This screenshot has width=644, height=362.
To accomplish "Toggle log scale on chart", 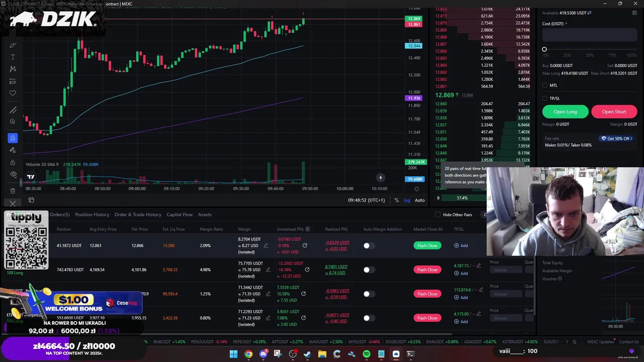I will tap(407, 200).
